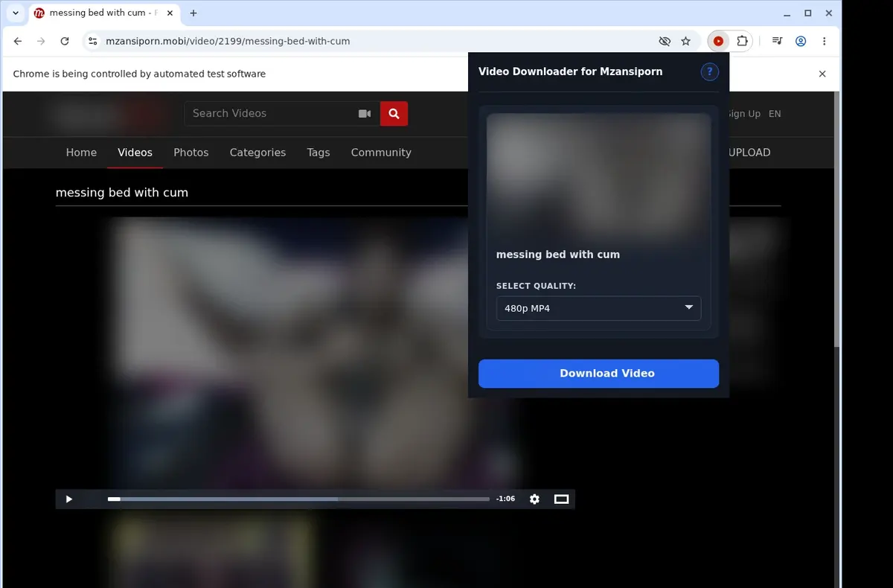Toggle theater mode on the player
The width and height of the screenshot is (893, 588).
coord(562,499)
